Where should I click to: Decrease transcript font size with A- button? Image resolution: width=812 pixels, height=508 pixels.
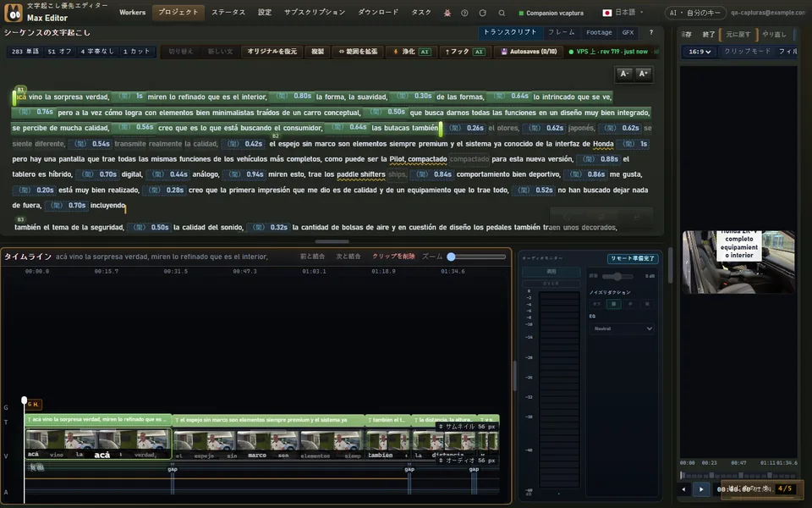[624, 75]
